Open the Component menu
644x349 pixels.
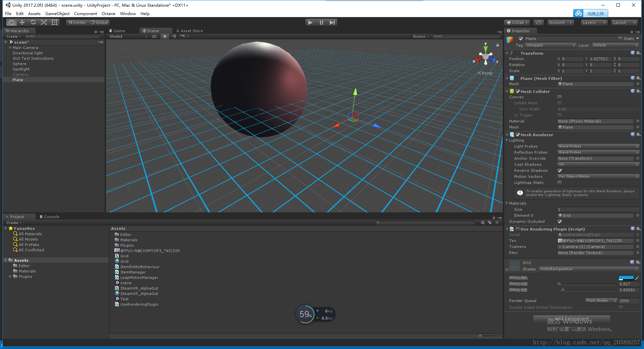click(86, 14)
